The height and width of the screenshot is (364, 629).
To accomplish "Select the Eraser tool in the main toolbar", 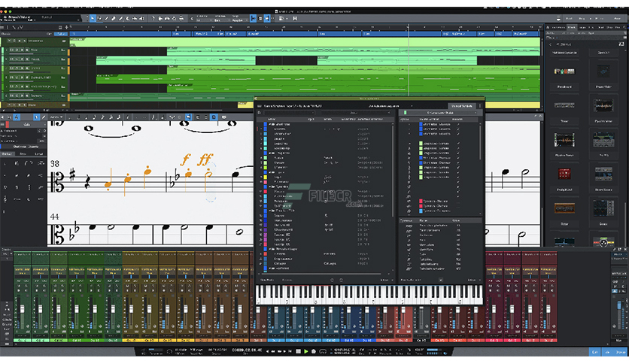I will point(114,18).
